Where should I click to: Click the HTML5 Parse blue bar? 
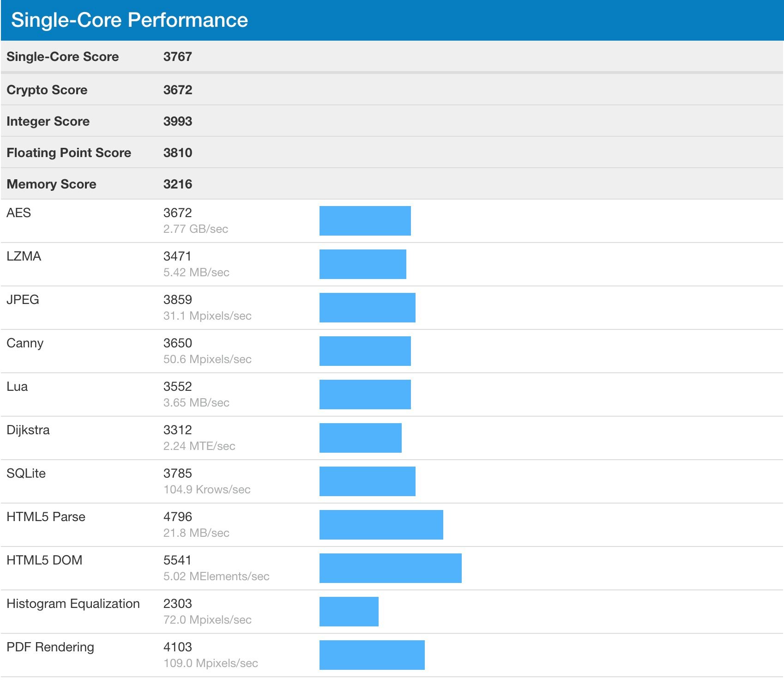[x=381, y=525]
